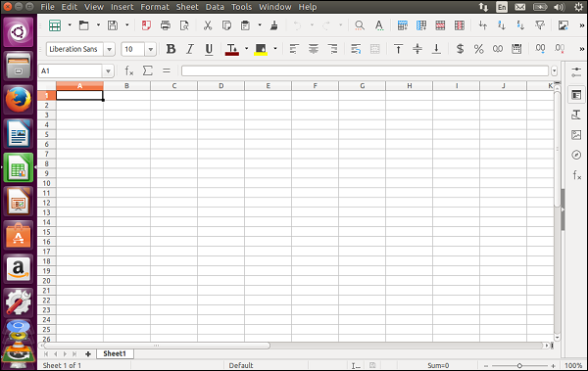This screenshot has width=588, height=371.
Task: Activate Clone Formatting paintbrush
Action: pos(274,25)
